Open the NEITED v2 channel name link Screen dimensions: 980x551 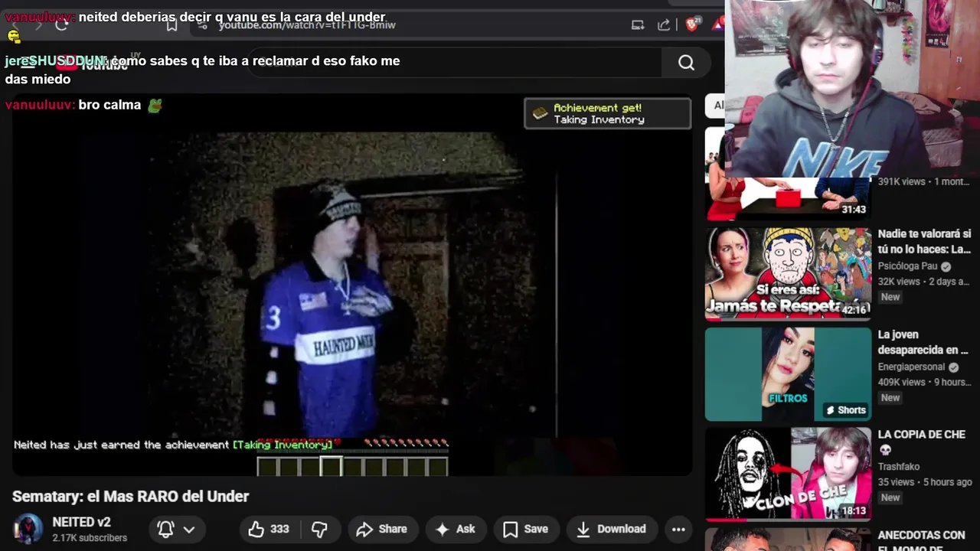[x=81, y=522]
